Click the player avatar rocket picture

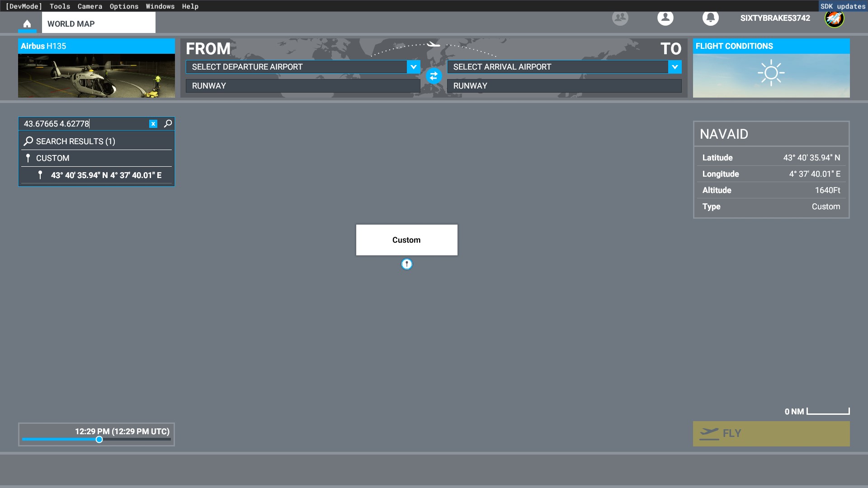(x=834, y=19)
